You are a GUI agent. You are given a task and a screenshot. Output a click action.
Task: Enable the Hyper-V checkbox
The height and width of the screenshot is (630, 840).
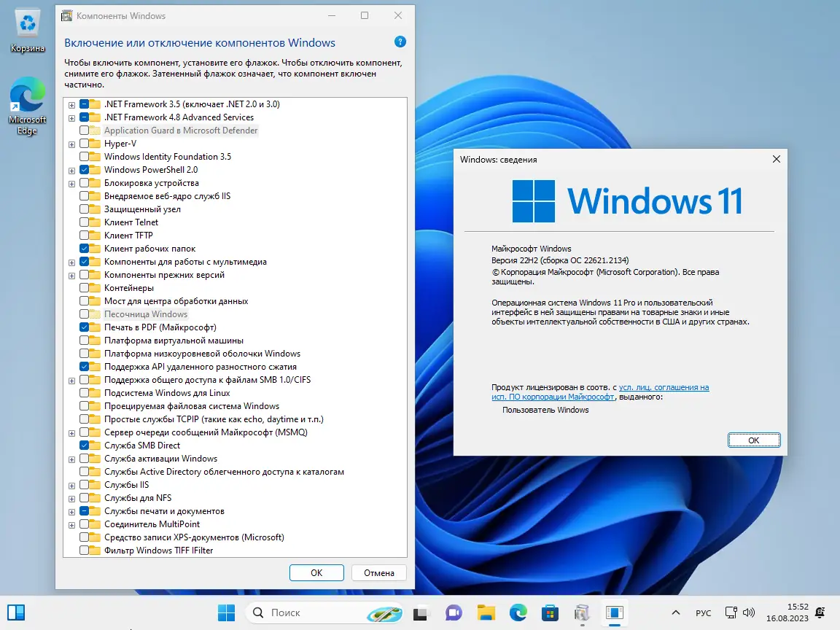pyautogui.click(x=84, y=144)
